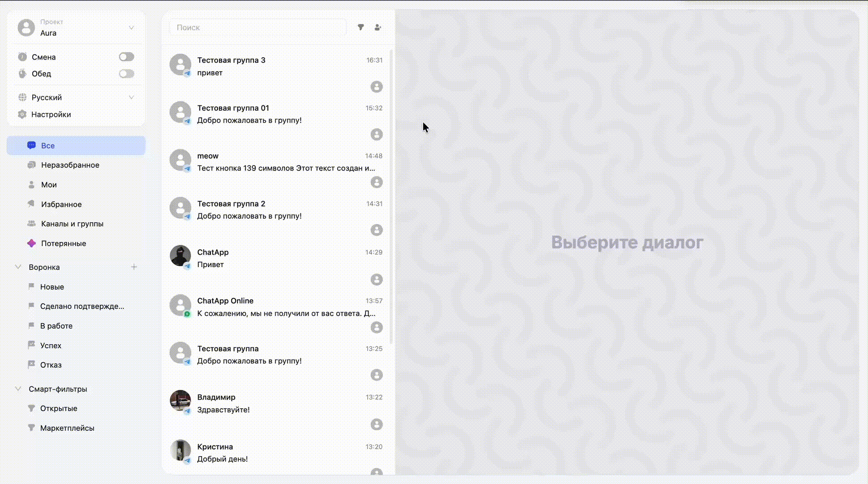Image resolution: width=868 pixels, height=484 pixels.
Task: Collapse the Воронка section
Action: pos(18,267)
